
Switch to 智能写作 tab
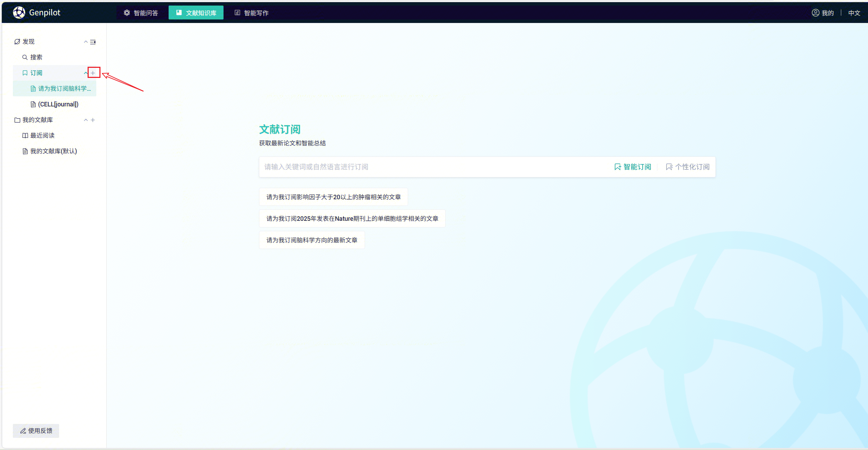click(251, 13)
